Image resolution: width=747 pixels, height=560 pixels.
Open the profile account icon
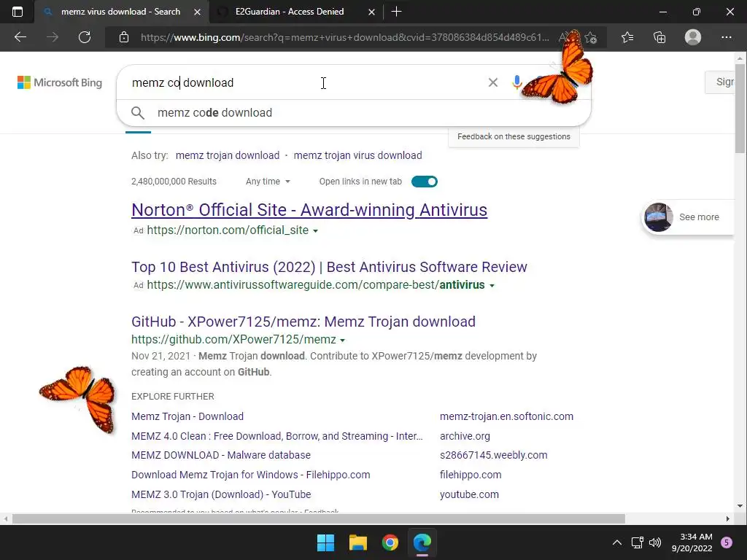tap(693, 37)
